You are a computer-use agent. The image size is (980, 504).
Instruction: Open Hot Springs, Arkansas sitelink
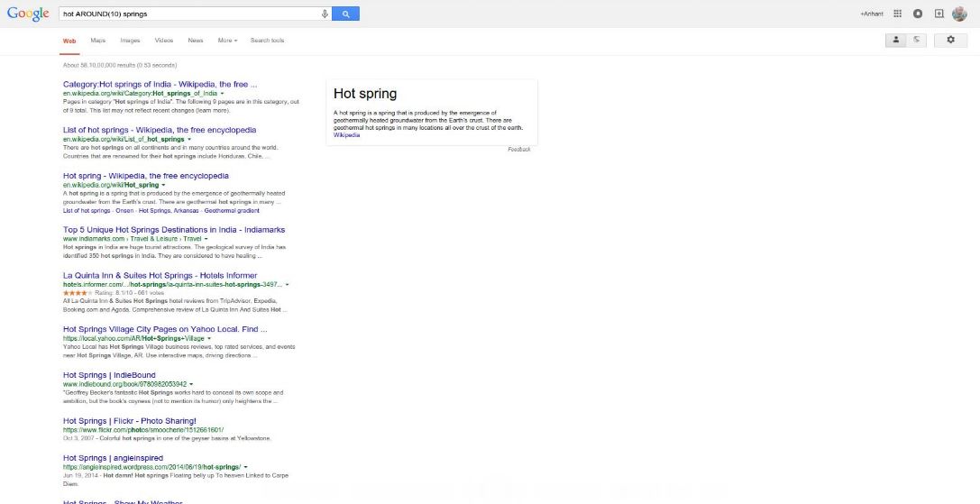click(169, 211)
